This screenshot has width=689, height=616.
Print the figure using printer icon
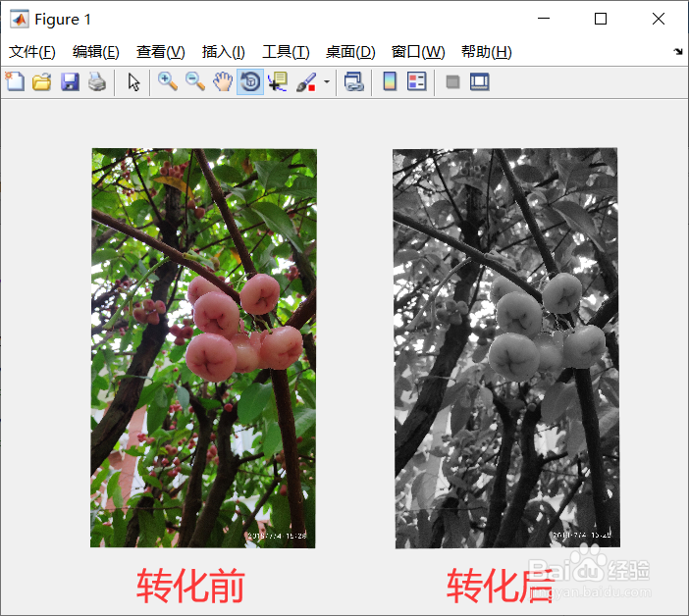coord(97,81)
